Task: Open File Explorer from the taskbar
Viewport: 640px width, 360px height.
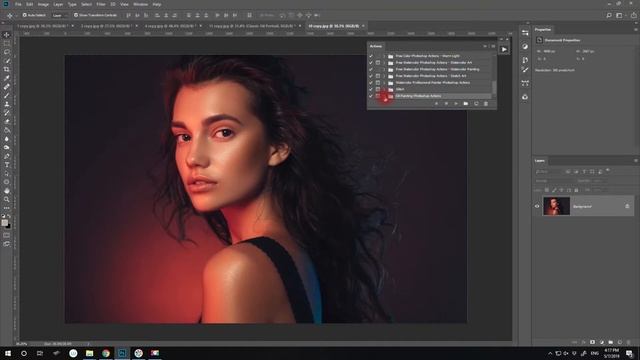Action: (x=89, y=353)
